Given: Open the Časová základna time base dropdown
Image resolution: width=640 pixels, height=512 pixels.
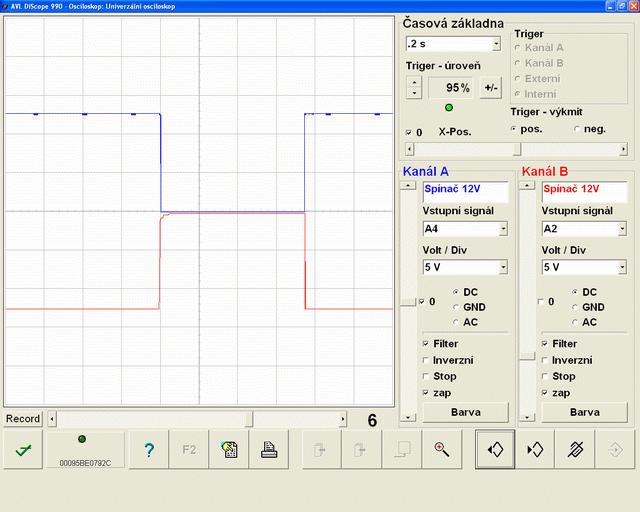Looking at the screenshot, I should (x=496, y=44).
